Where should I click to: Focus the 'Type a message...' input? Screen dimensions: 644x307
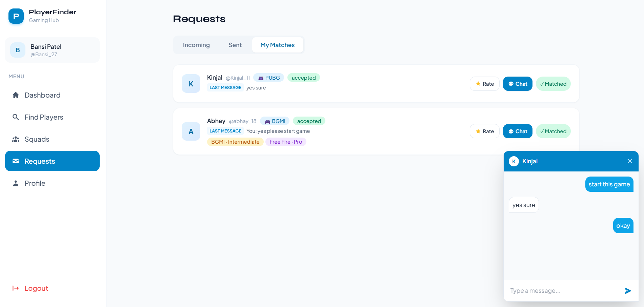563,291
